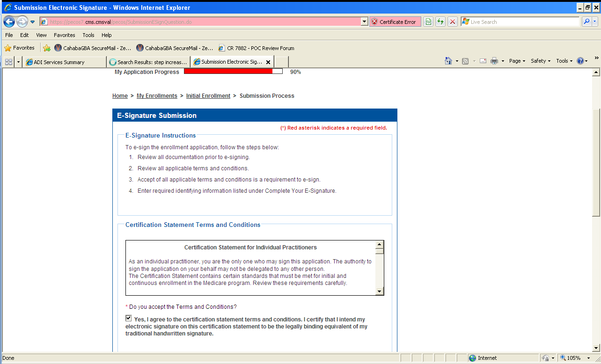Switch to ADI Services Summary tab
Image resolution: width=601 pixels, height=364 pixels.
click(65, 62)
